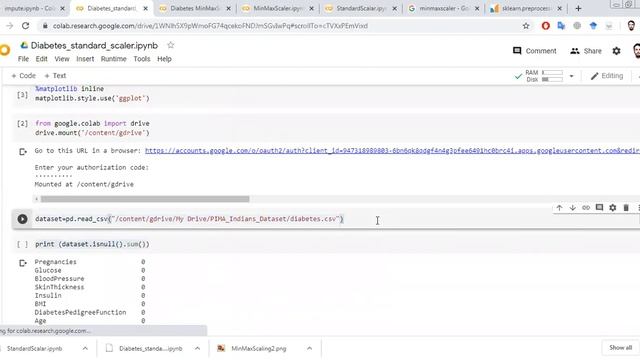Screen dimensions: 640x360
Task: Open the Help menu
Action: click(x=164, y=59)
